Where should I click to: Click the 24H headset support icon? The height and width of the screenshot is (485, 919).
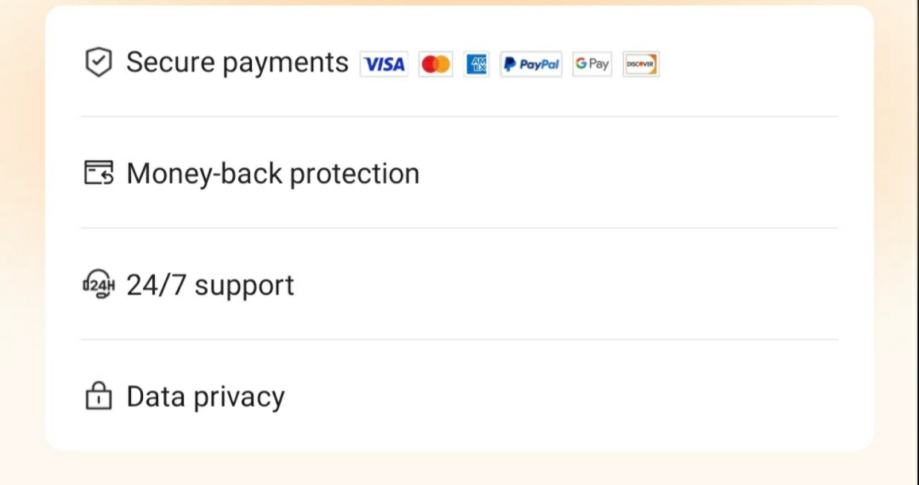coord(98,286)
